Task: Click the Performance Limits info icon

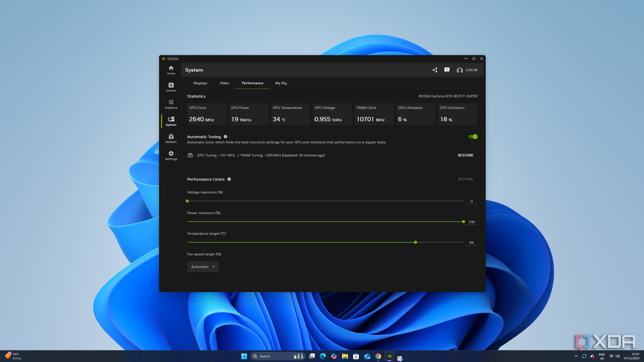Action: click(x=229, y=179)
